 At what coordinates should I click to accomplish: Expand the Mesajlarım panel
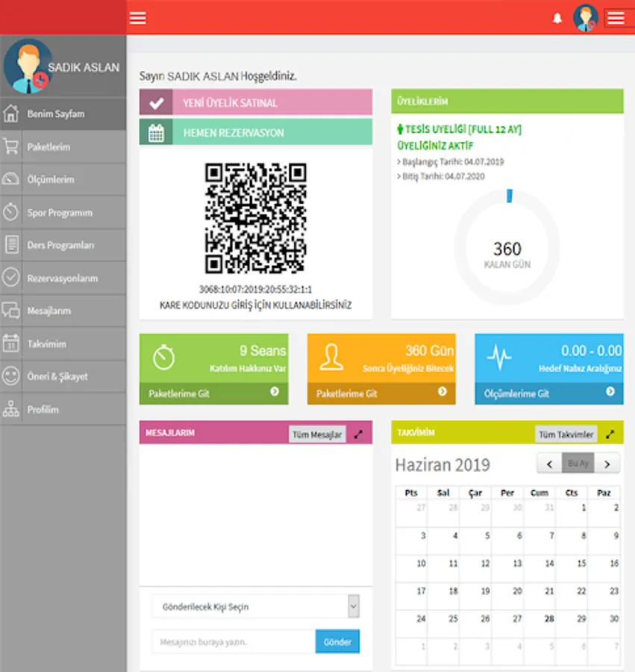coord(358,435)
